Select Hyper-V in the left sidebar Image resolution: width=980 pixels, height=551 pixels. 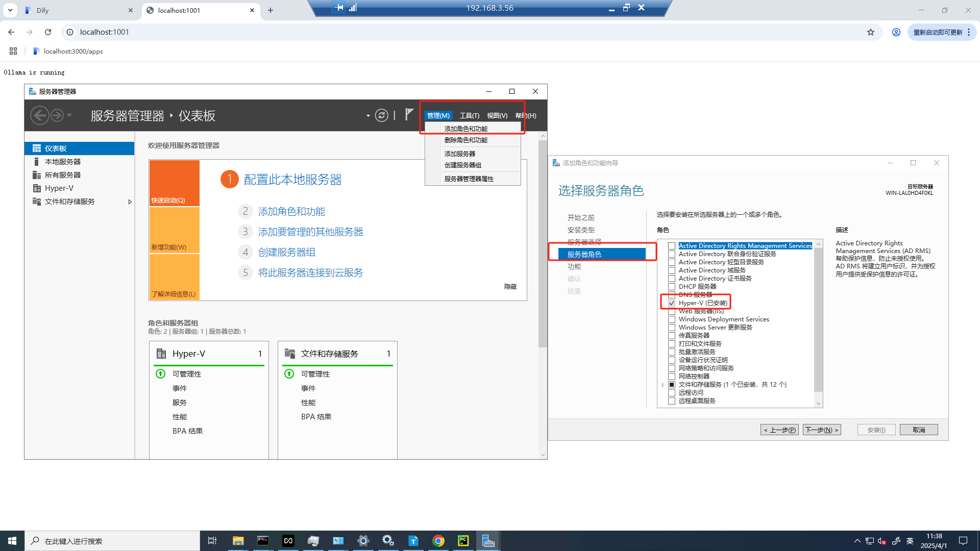pyautogui.click(x=59, y=188)
